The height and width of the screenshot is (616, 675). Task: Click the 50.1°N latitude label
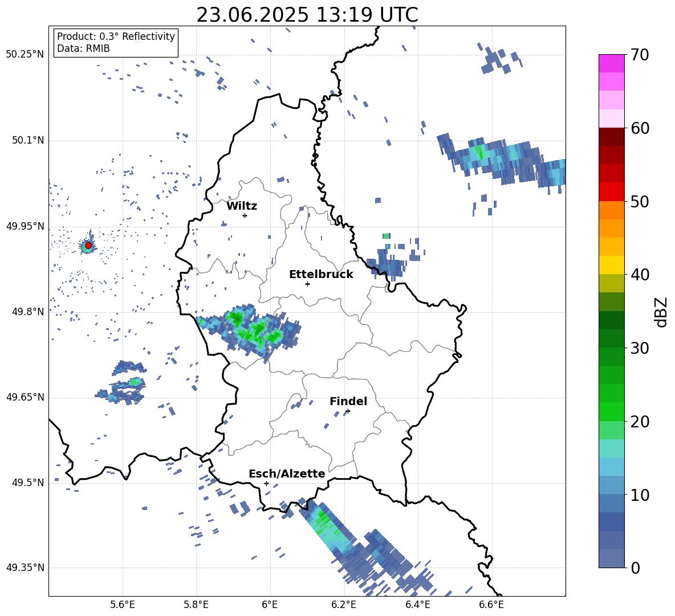click(x=28, y=141)
